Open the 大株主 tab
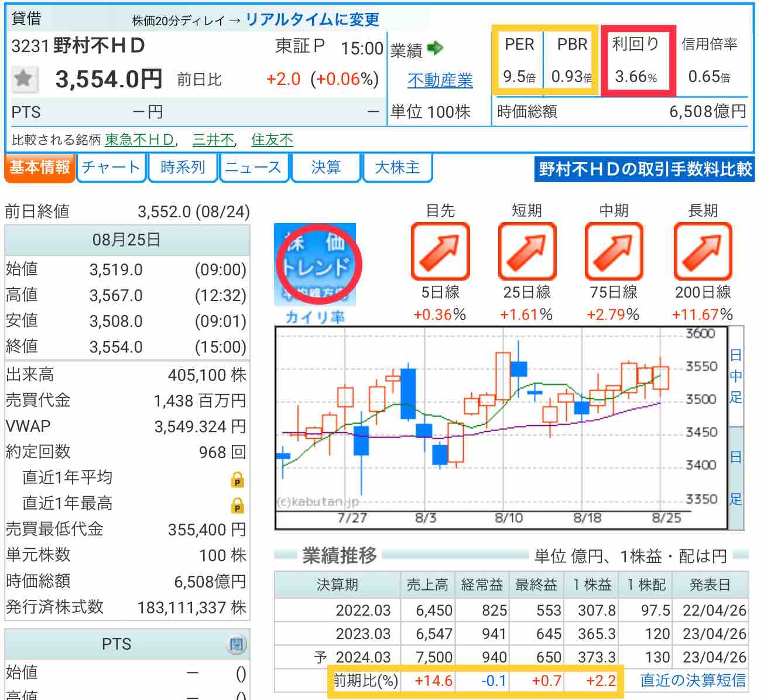This screenshot has width=764, height=700. (398, 168)
